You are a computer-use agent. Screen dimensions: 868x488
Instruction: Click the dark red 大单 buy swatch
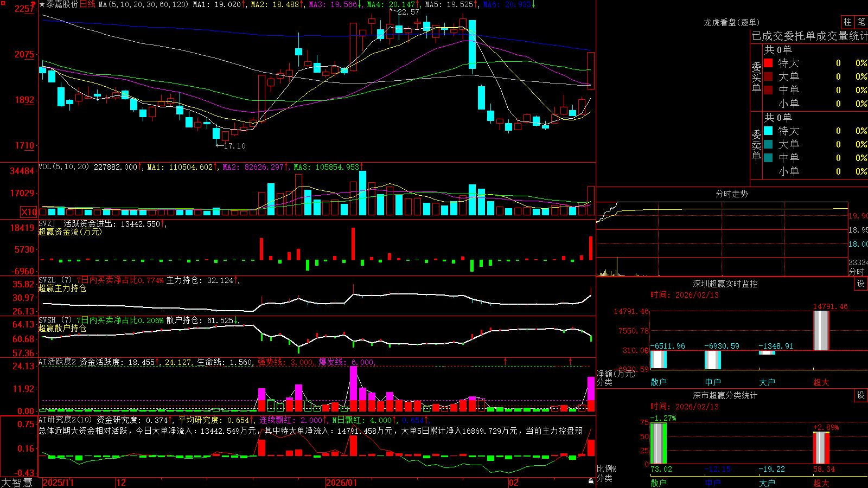(768, 76)
